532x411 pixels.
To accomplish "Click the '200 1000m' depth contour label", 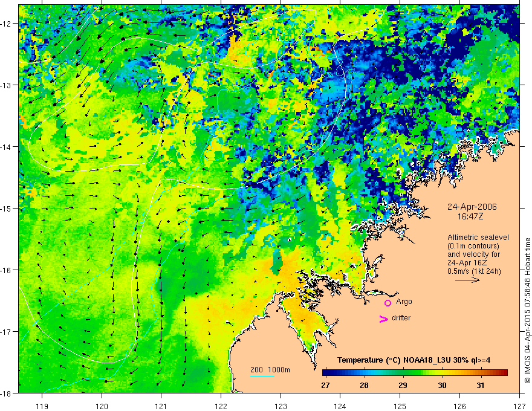I will 270,370.
